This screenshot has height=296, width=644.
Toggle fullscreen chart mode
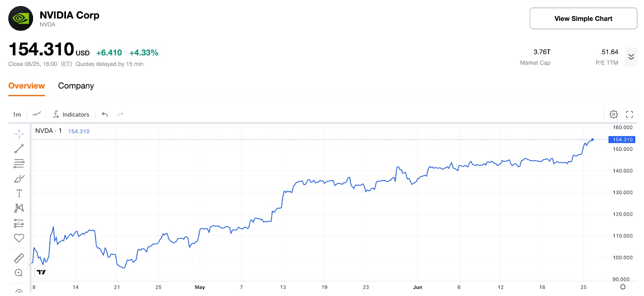pos(630,115)
